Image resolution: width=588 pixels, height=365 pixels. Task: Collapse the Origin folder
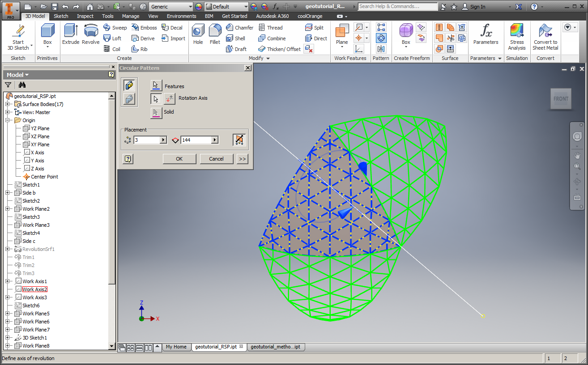tap(8, 120)
